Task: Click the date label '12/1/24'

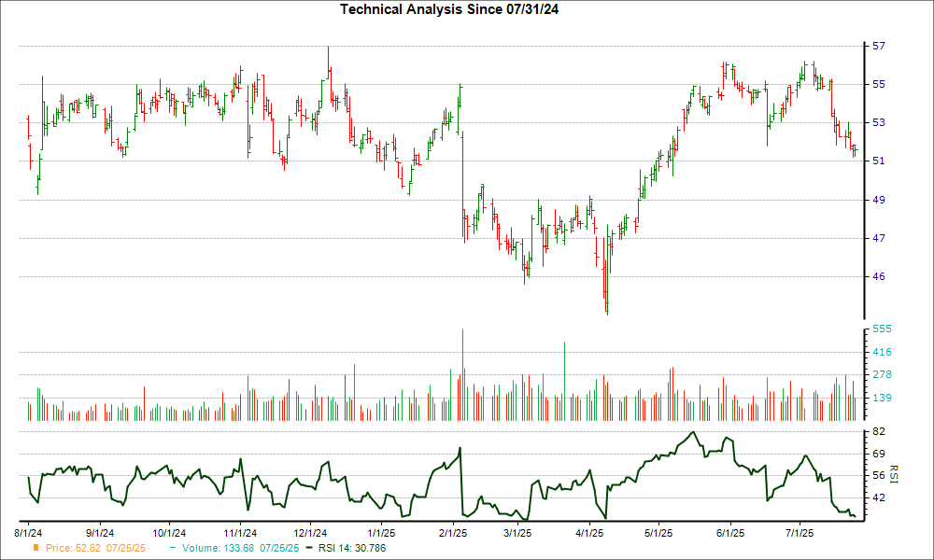Action: 310,533
